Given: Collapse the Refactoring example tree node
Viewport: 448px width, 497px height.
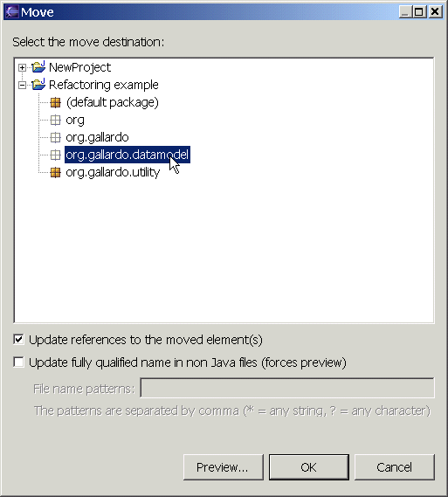Looking at the screenshot, I should (22, 85).
